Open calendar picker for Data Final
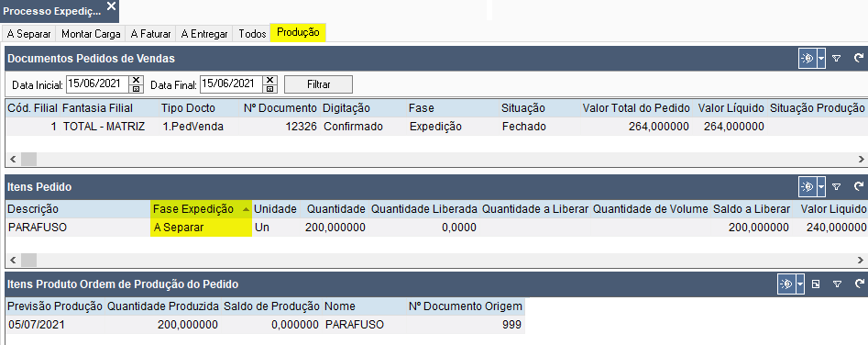868x345 pixels. pyautogui.click(x=269, y=89)
